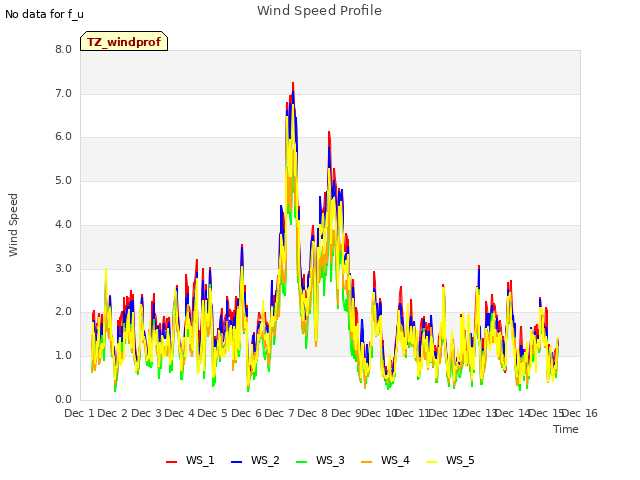Viewport: 640px width, 480px height.
Task: Click the Dec 1 x-axis label
Action: [79, 413]
